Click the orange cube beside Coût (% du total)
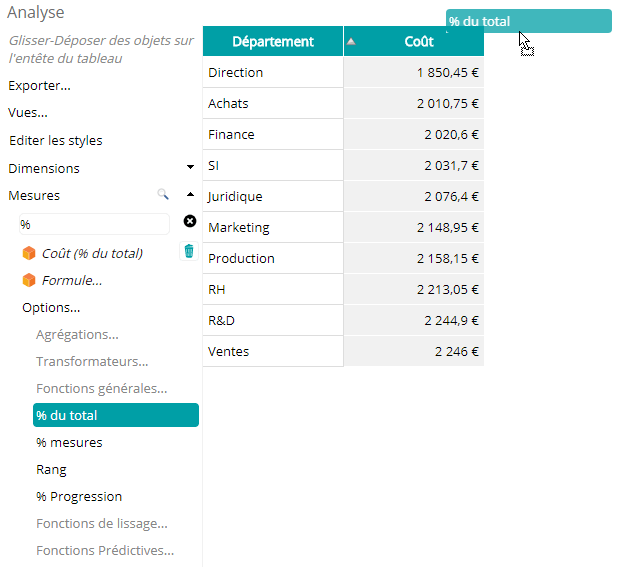Viewport: 626px width, 567px height. (x=29, y=253)
